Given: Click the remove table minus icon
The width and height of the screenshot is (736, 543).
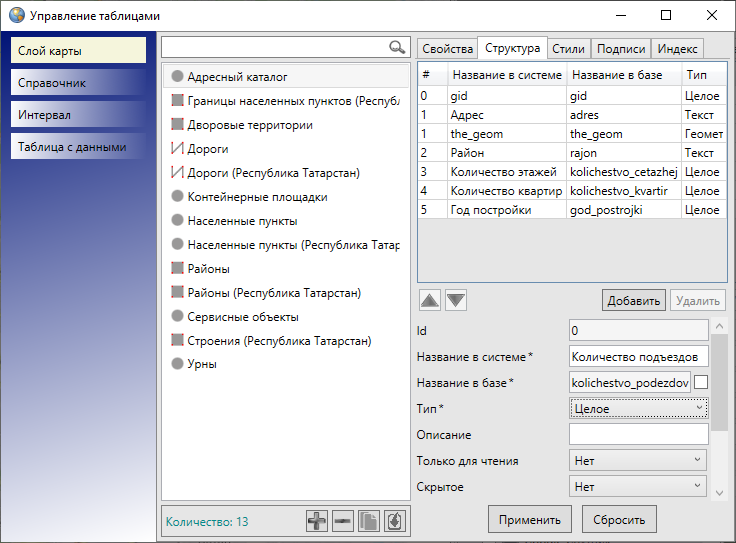Looking at the screenshot, I should 343,521.
